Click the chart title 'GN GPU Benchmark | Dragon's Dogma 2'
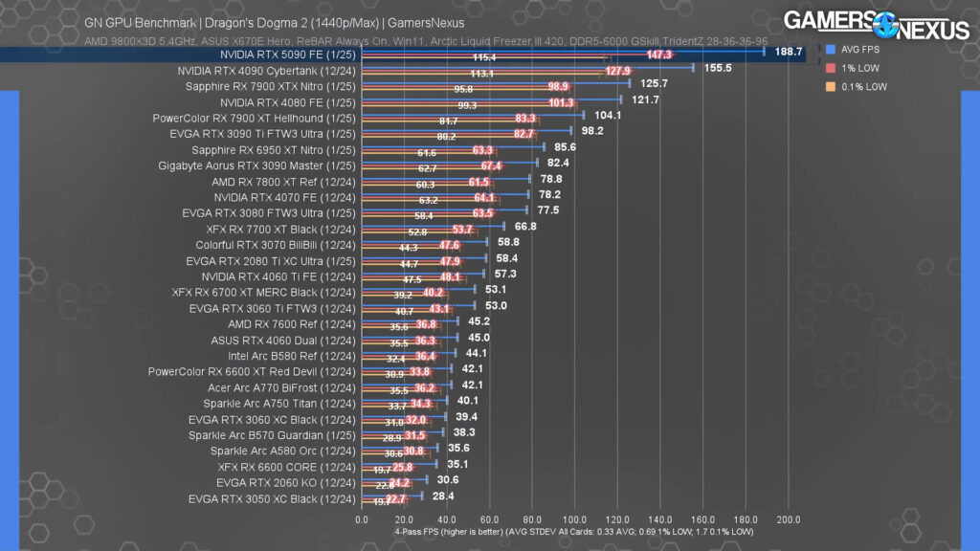 coord(275,23)
